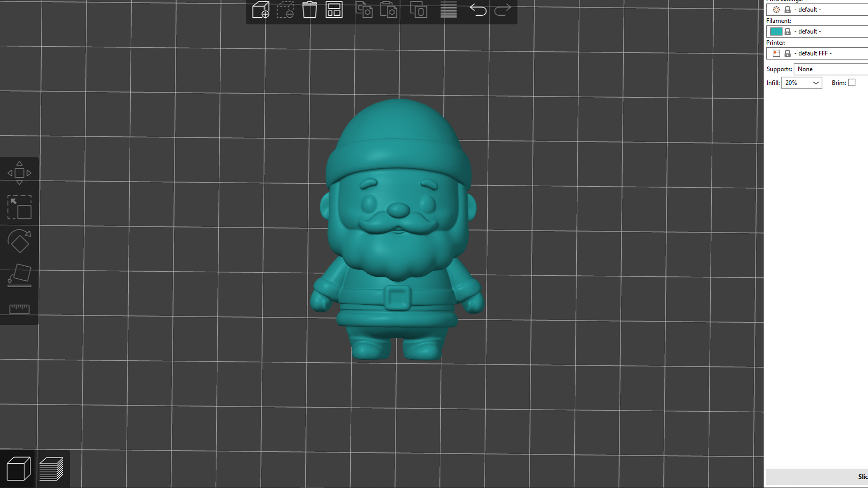This screenshot has height=488, width=868.
Task: Click the teal filament color swatch
Action: pyautogui.click(x=776, y=31)
